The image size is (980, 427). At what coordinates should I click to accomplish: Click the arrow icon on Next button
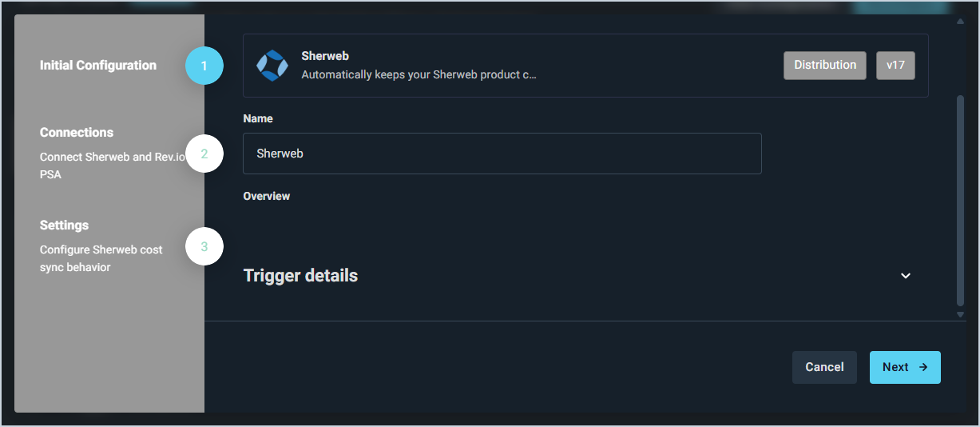coord(923,367)
